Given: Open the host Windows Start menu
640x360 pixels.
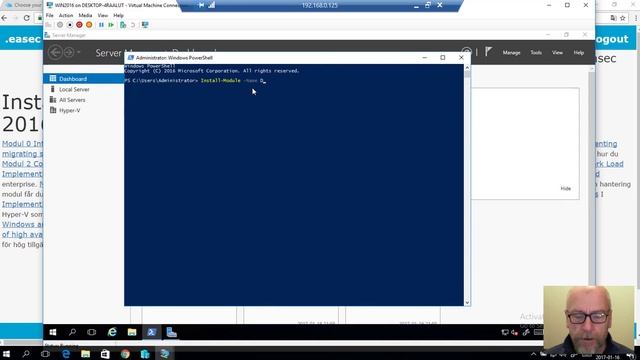Looking at the screenshot, I should coord(7,354).
